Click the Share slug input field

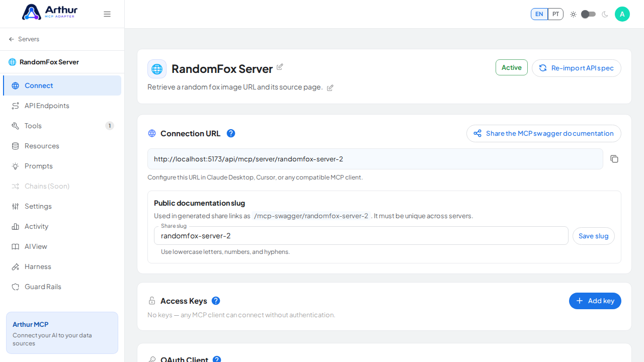coord(361,236)
